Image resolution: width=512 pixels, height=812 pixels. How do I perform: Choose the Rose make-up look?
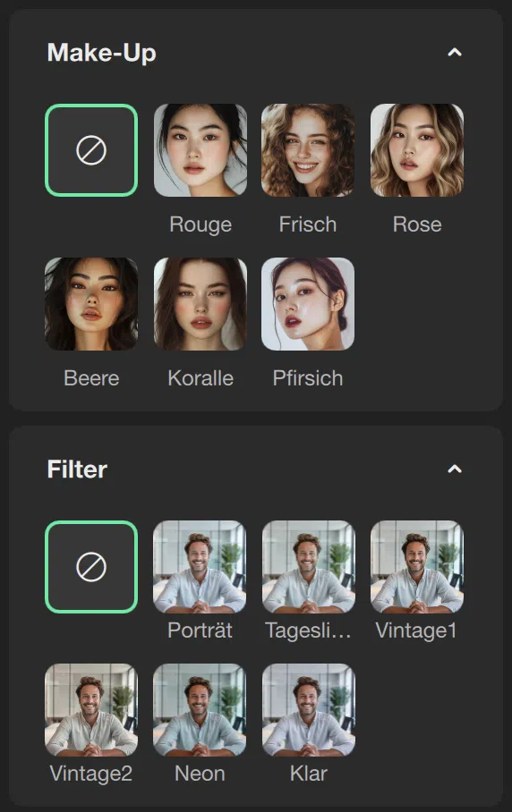416,150
